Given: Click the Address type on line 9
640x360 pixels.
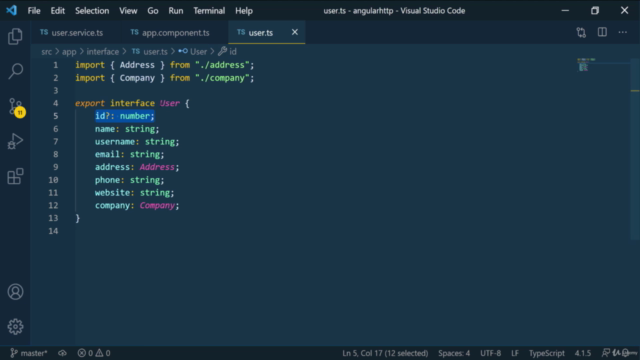Looking at the screenshot, I should (157, 167).
